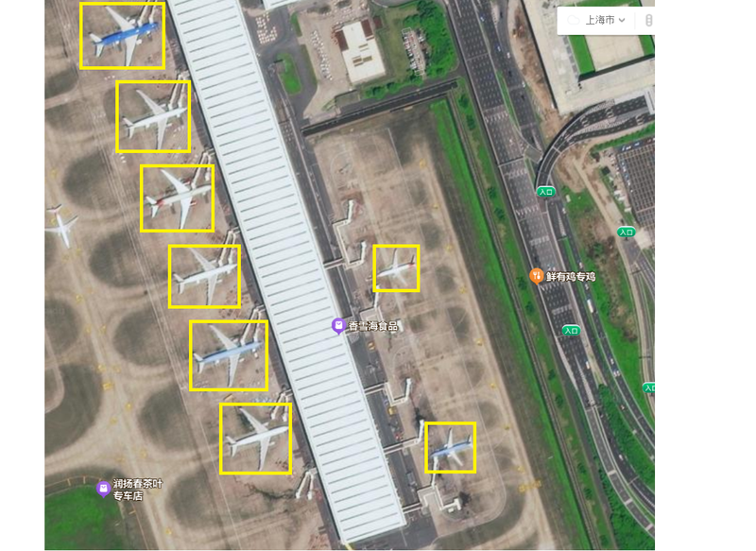Select white plane box between red-tailed and blue-striped planes
This screenshot has height=551, width=756.
[x=204, y=276]
